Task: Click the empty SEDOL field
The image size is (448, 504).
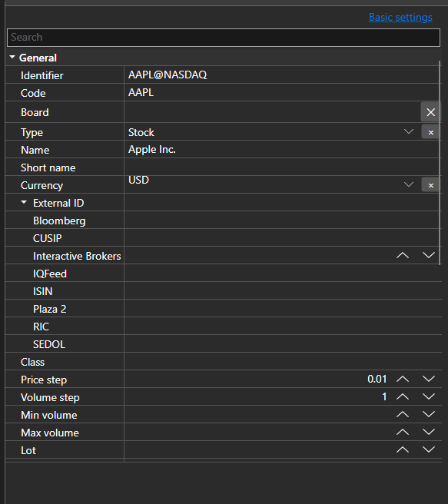Action: coord(283,344)
